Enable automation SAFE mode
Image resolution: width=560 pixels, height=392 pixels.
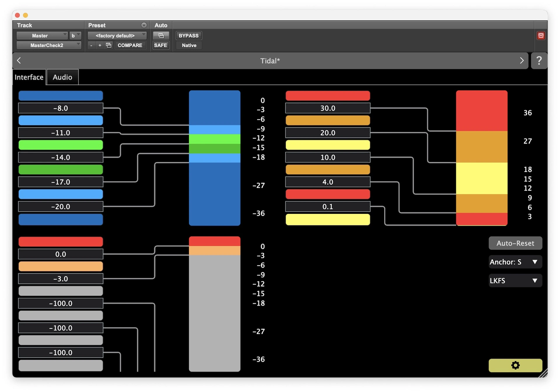161,45
